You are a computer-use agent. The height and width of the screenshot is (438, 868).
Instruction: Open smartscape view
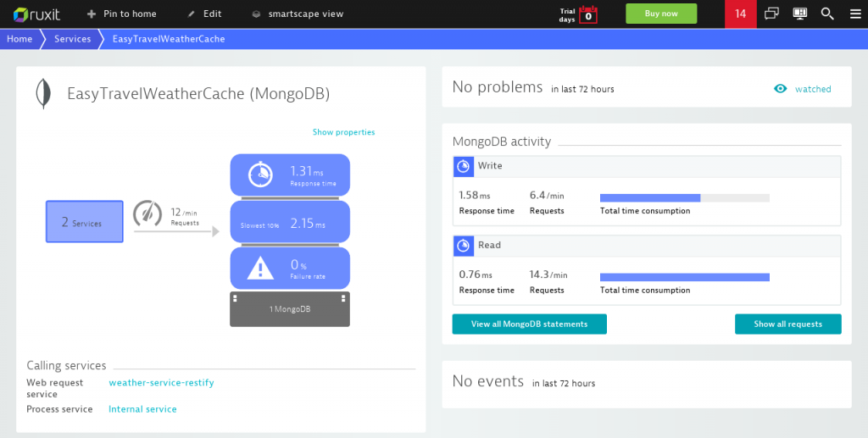[305, 14]
